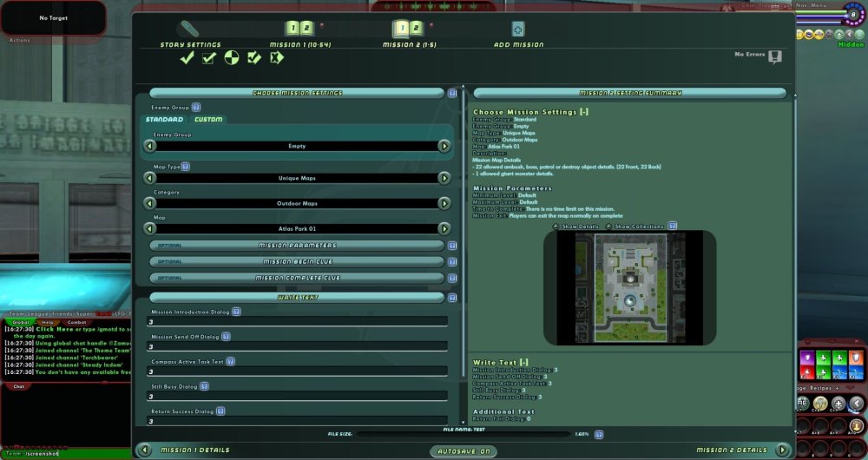Click the Mission 2 Setting Summary header
Viewport: 868px width, 460px height.
pos(630,93)
